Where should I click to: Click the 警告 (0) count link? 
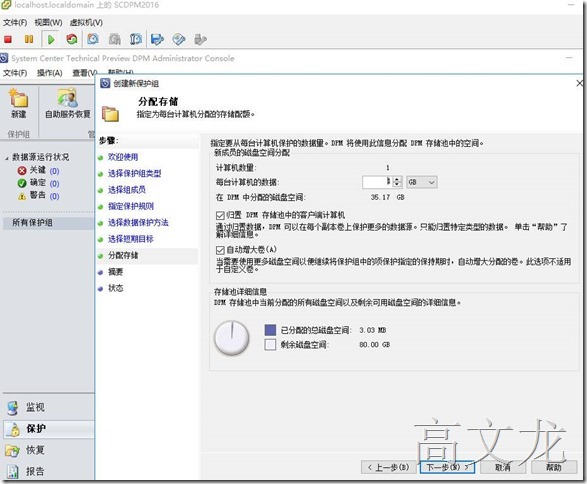(x=54, y=196)
